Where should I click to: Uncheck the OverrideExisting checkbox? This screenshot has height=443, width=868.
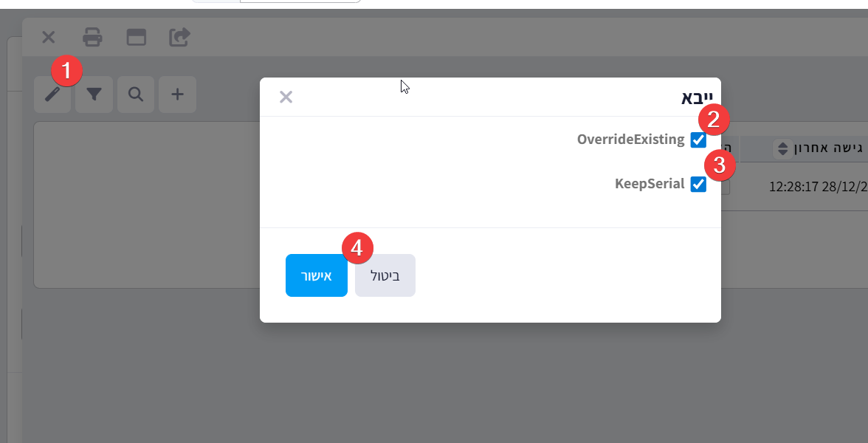698,140
